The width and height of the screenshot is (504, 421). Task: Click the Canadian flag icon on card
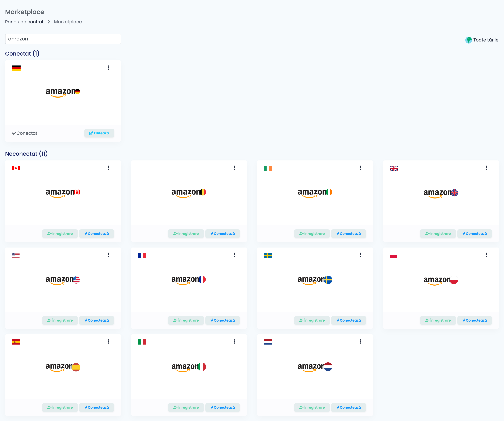[16, 168]
